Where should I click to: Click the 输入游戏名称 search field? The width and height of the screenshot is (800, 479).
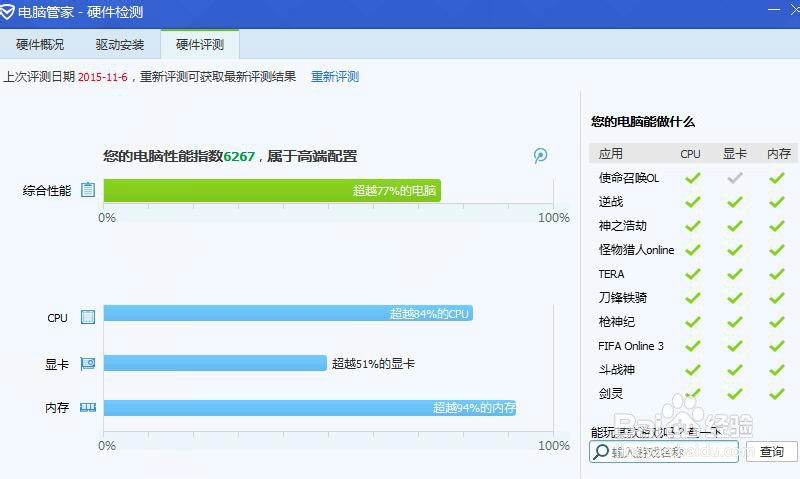click(664, 451)
